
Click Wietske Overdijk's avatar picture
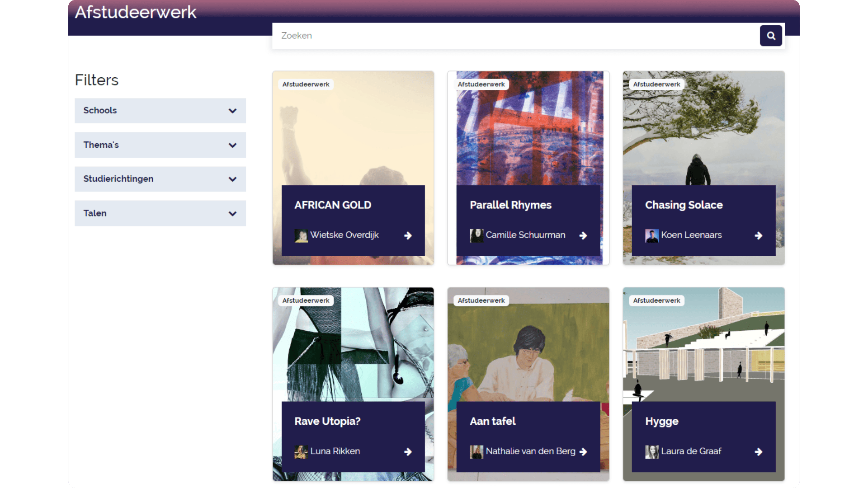coord(301,235)
